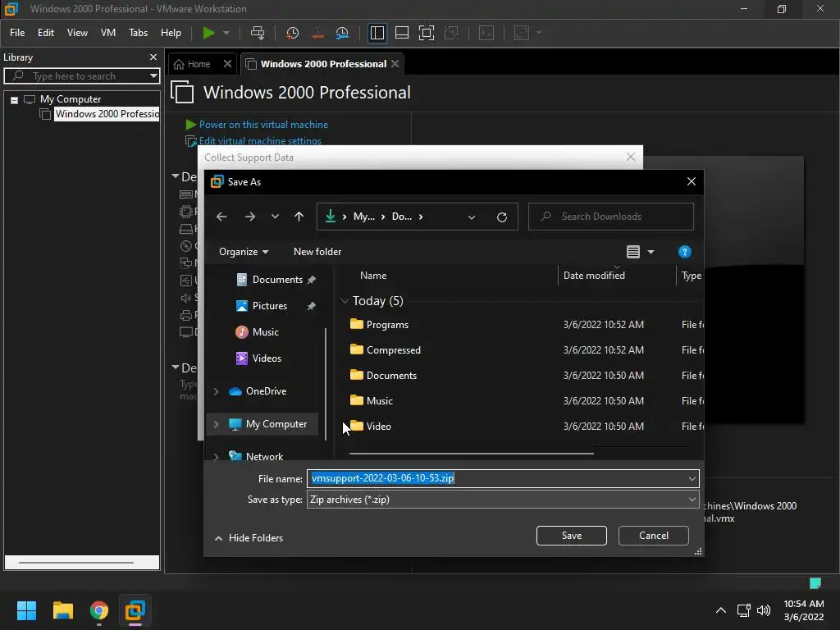Screen dimensions: 840x630
Task: Collapse the Today (5) group
Action: pos(345,301)
